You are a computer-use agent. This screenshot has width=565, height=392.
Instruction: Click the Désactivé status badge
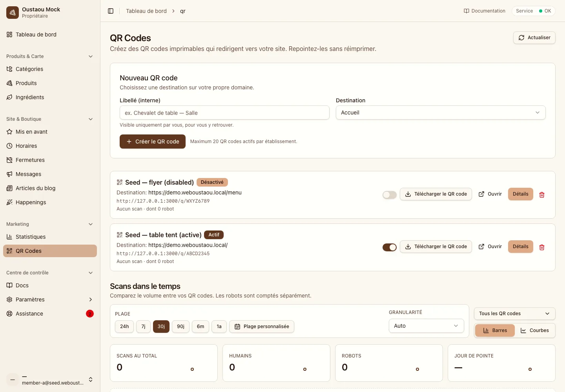tap(212, 182)
